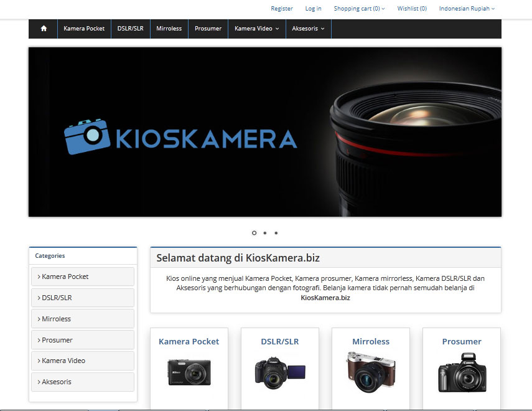Click the Kamera Pocket card title
The image size is (532, 411).
(189, 341)
